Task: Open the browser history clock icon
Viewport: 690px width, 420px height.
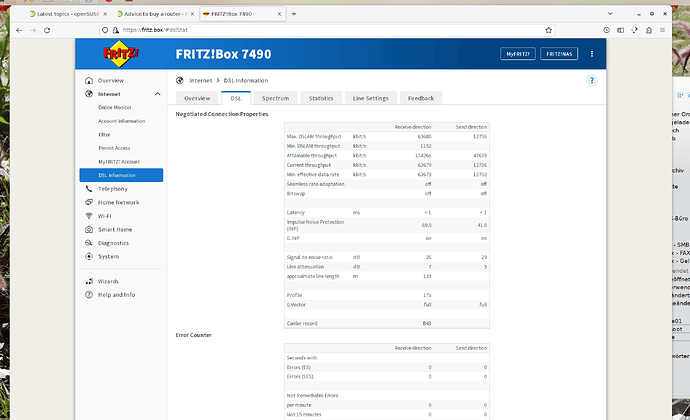Action: click(x=606, y=30)
